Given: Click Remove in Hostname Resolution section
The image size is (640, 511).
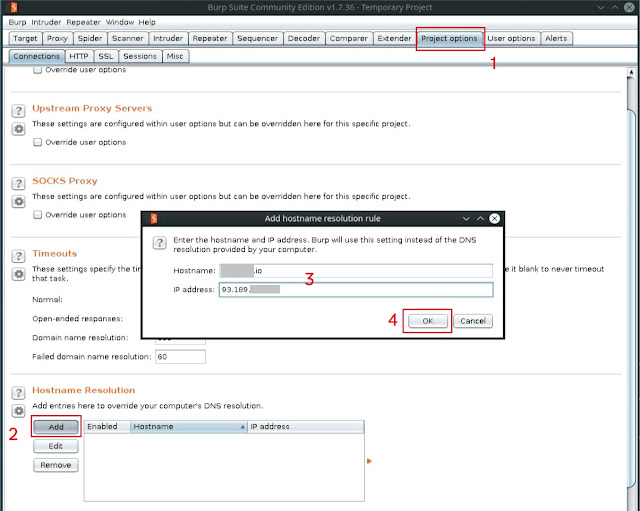Looking at the screenshot, I should pos(56,465).
